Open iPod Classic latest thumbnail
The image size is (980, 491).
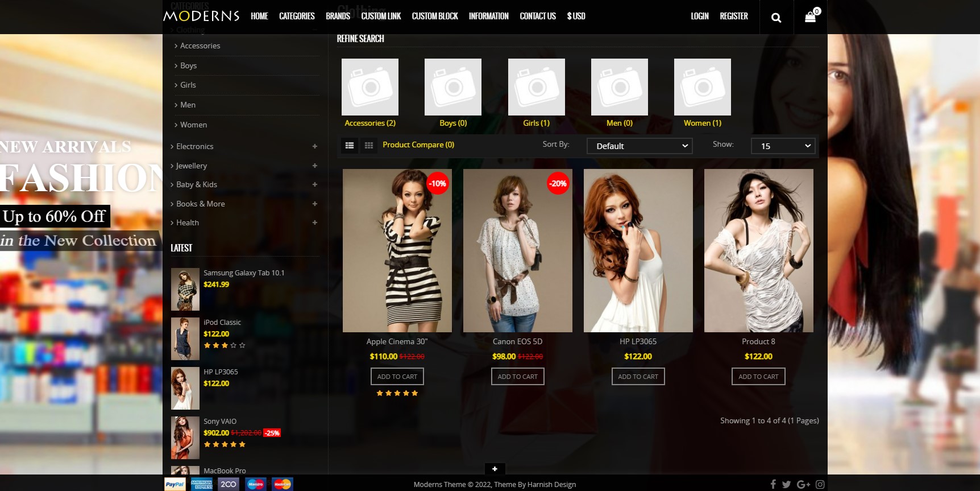185,339
